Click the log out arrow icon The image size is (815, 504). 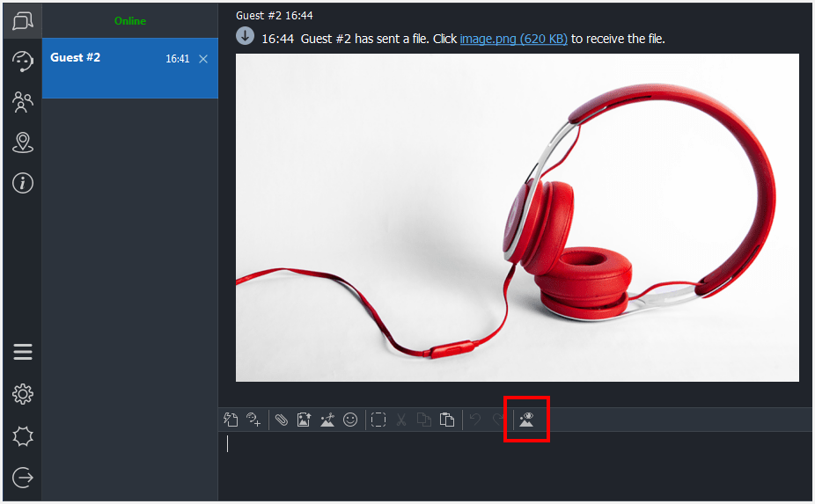click(23, 478)
